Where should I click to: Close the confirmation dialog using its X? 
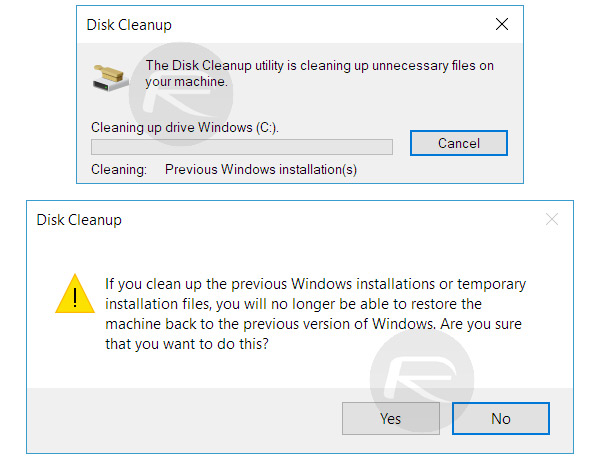[552, 220]
